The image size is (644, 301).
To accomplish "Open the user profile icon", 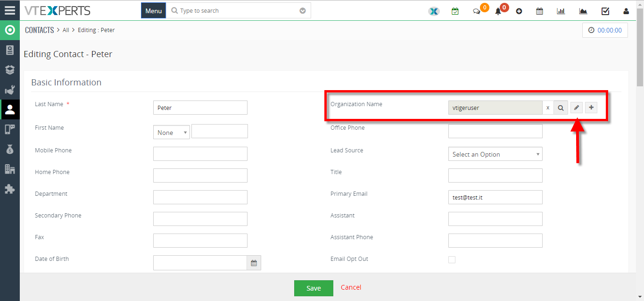I will [626, 11].
